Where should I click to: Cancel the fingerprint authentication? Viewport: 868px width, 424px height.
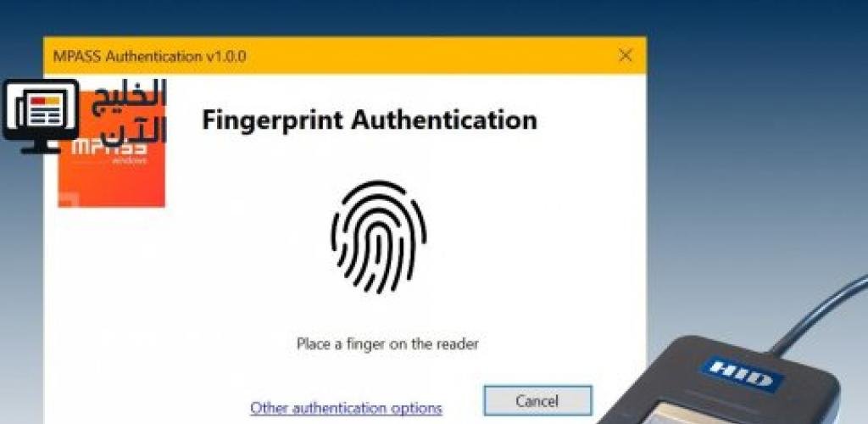coord(537,401)
